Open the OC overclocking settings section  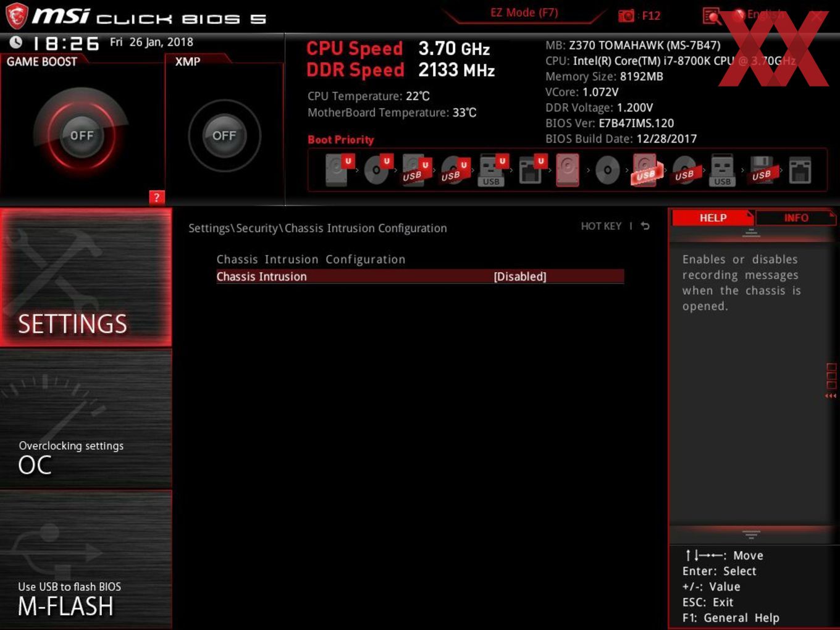(86, 419)
